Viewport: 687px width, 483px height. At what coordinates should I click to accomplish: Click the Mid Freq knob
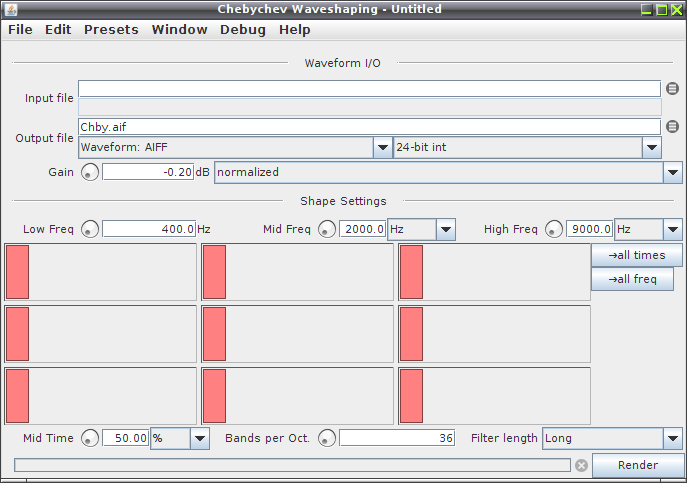click(x=326, y=229)
